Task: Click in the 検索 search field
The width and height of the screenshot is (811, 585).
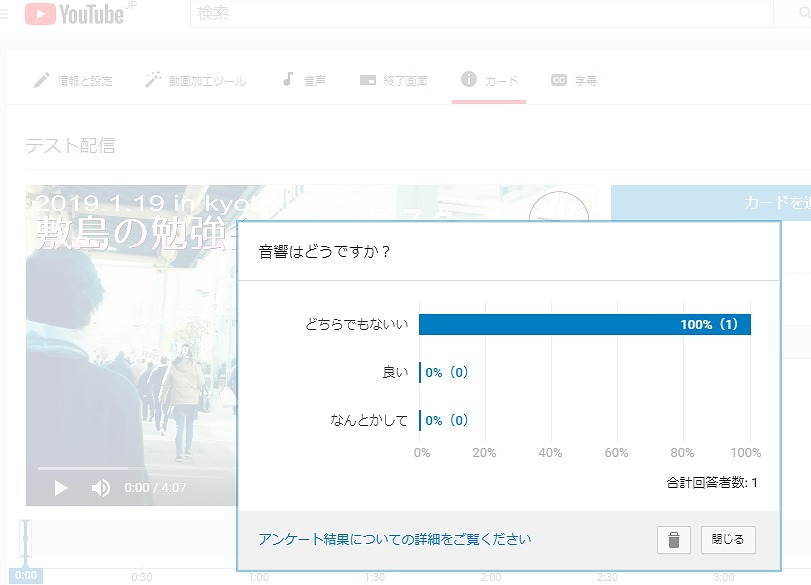Action: click(x=480, y=14)
